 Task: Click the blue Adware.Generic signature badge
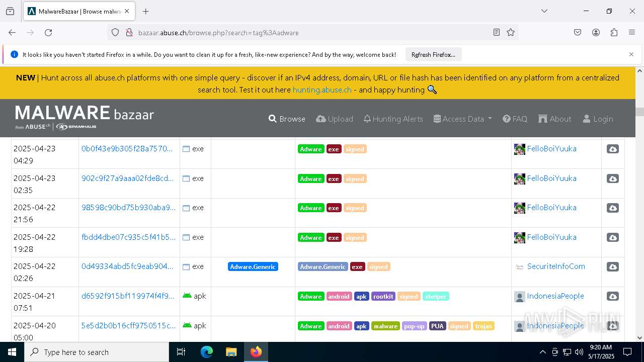pyautogui.click(x=253, y=267)
